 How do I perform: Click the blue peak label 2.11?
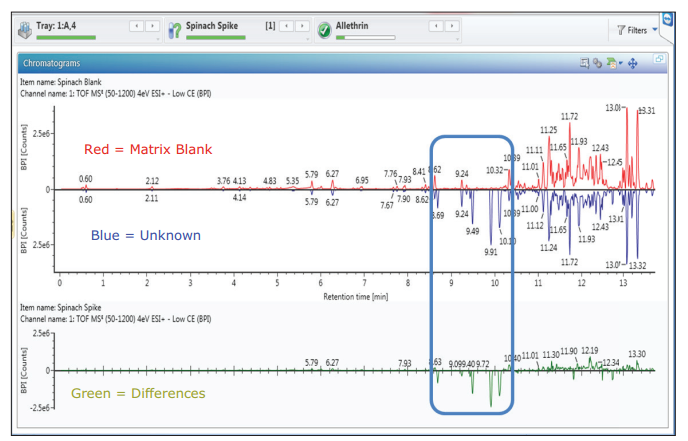click(152, 199)
